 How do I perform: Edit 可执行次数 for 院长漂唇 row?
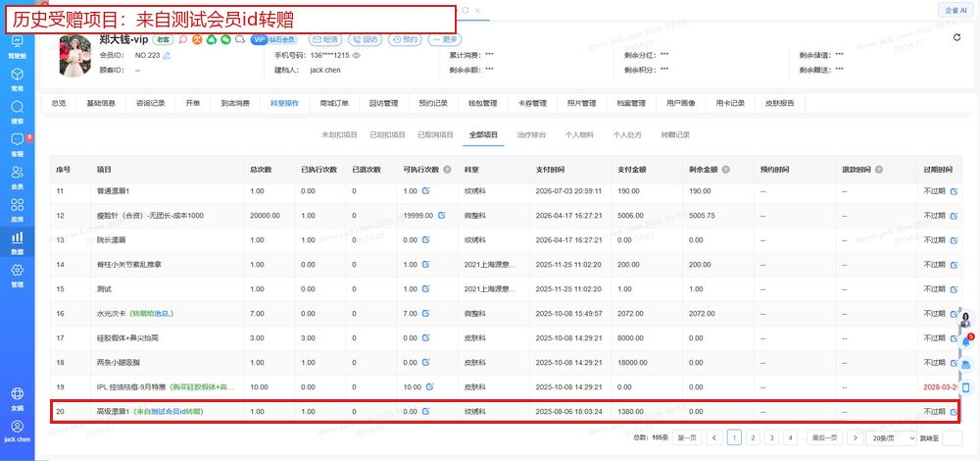425,239
